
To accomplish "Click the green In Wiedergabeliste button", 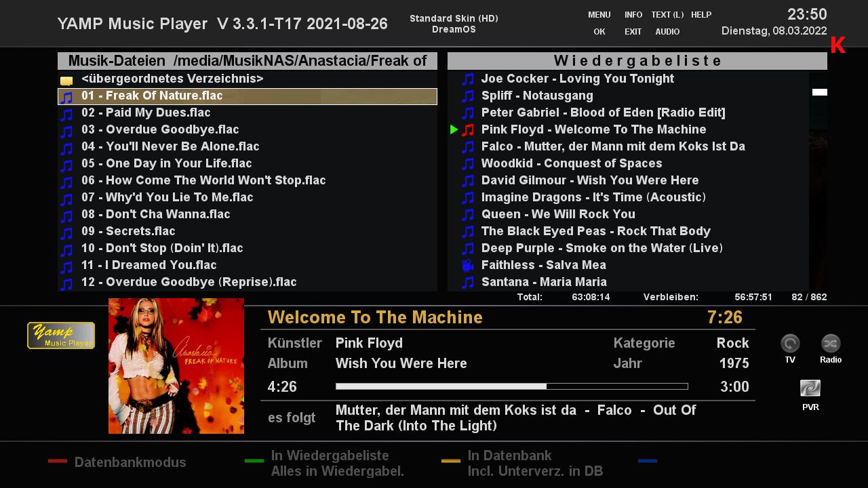I will (254, 462).
